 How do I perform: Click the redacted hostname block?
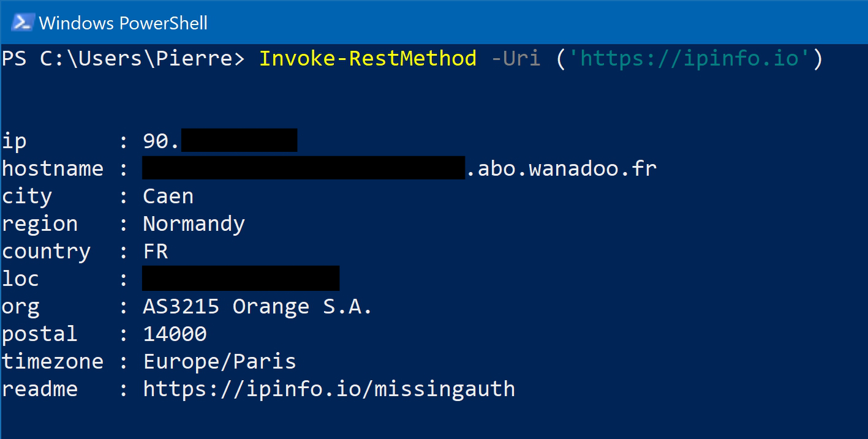(x=303, y=168)
